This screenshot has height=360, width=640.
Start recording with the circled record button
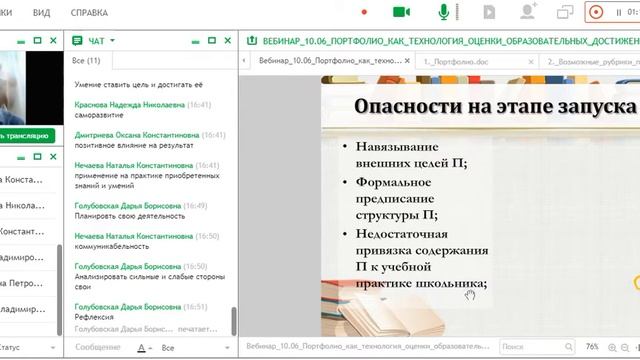(x=596, y=12)
